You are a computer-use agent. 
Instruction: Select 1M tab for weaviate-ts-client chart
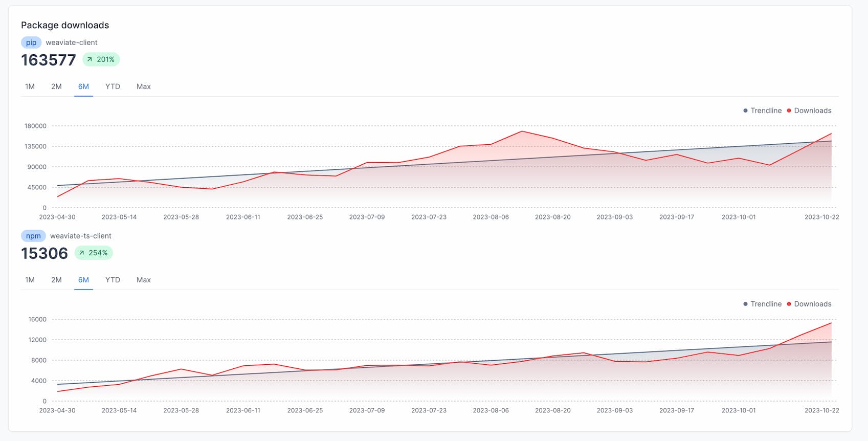pos(30,280)
